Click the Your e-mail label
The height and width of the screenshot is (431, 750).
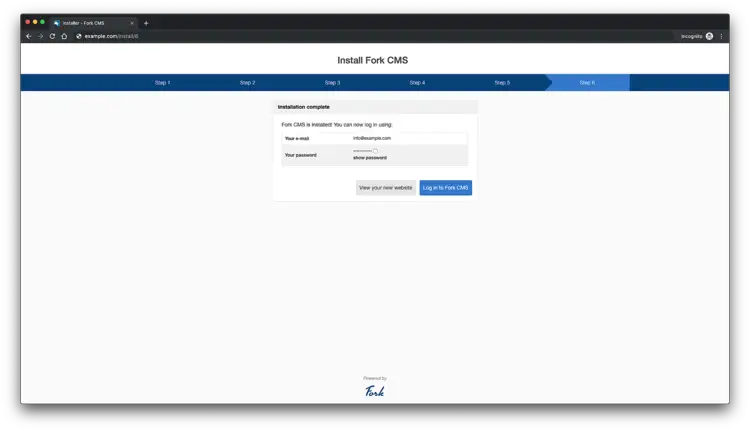click(x=297, y=139)
